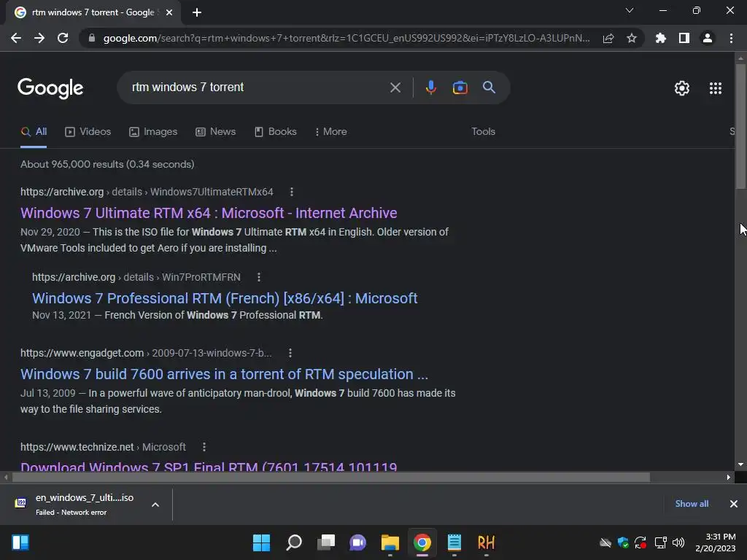Open options for engadget.com result
The width and height of the screenshot is (747, 560).
[x=290, y=353]
